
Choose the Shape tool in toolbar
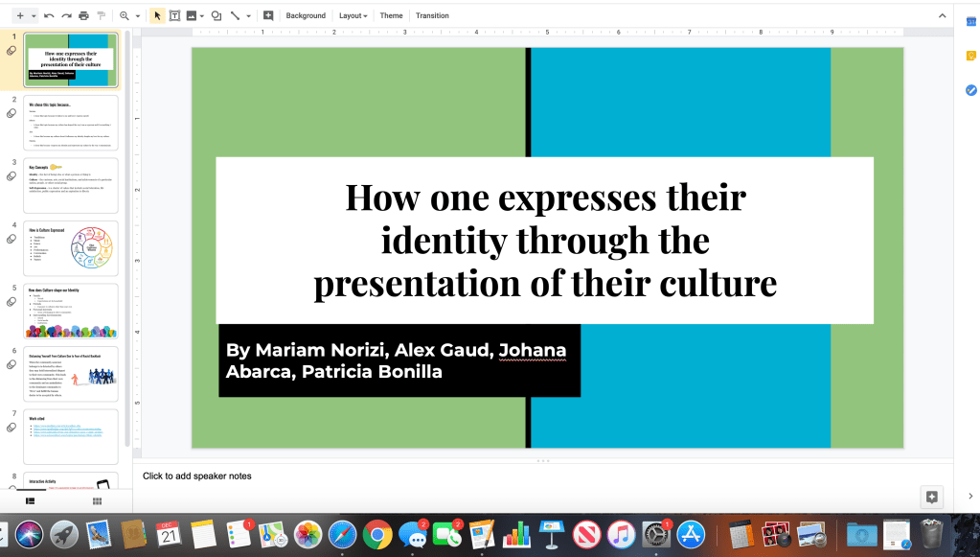coord(216,16)
